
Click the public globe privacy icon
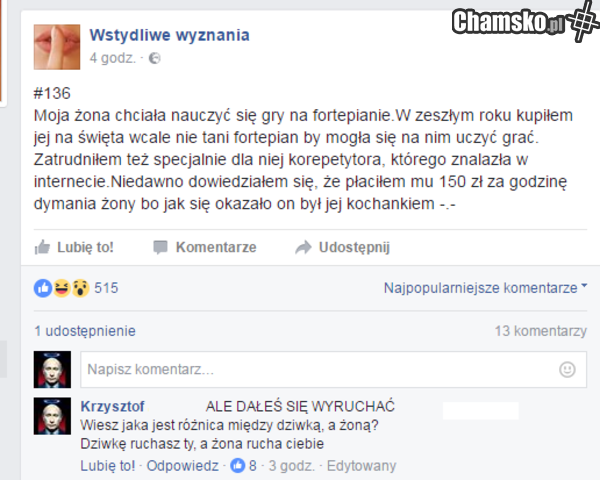pos(154,58)
